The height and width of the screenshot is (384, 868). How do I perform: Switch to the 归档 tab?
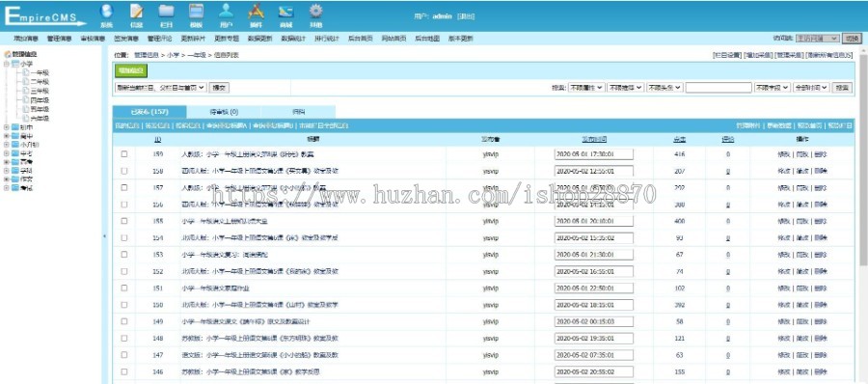point(298,112)
